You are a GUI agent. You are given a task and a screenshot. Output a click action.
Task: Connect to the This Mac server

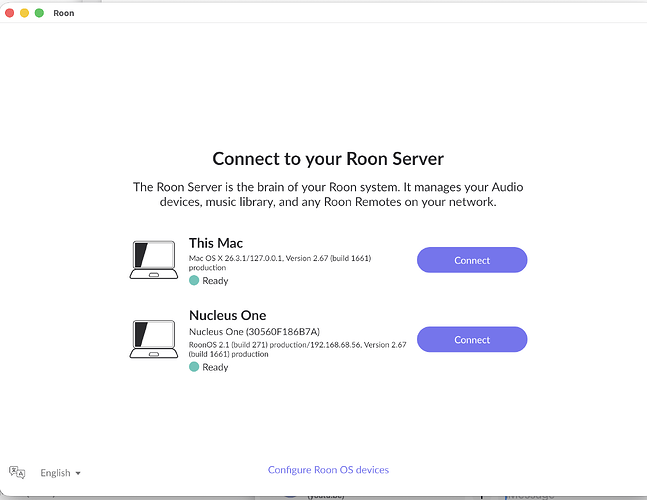point(472,260)
